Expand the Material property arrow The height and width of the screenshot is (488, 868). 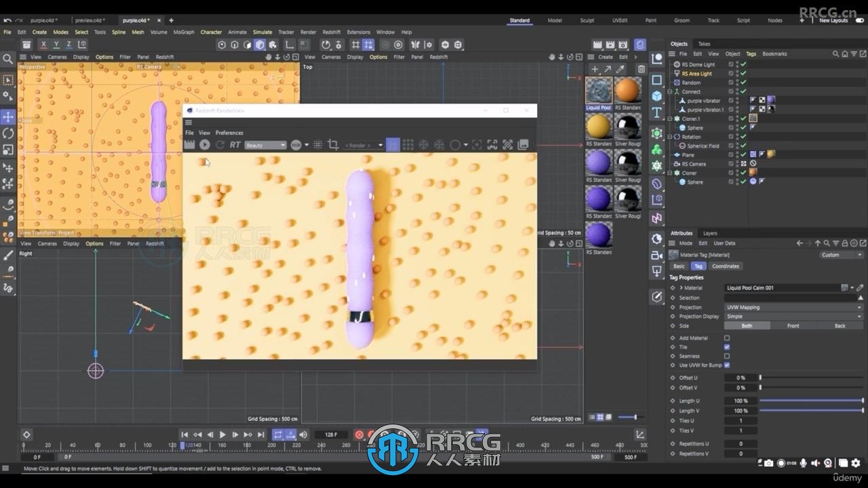click(x=681, y=288)
